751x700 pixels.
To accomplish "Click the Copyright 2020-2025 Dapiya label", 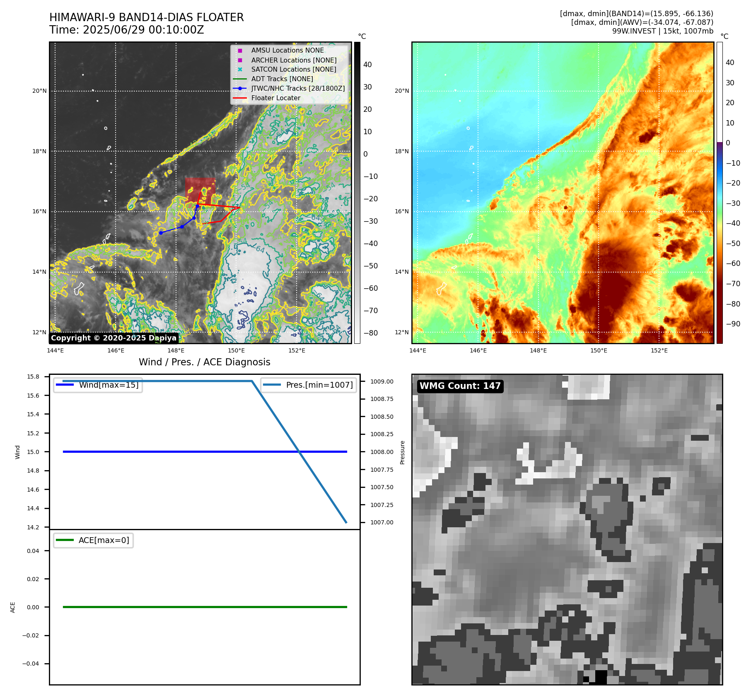I will point(114,338).
